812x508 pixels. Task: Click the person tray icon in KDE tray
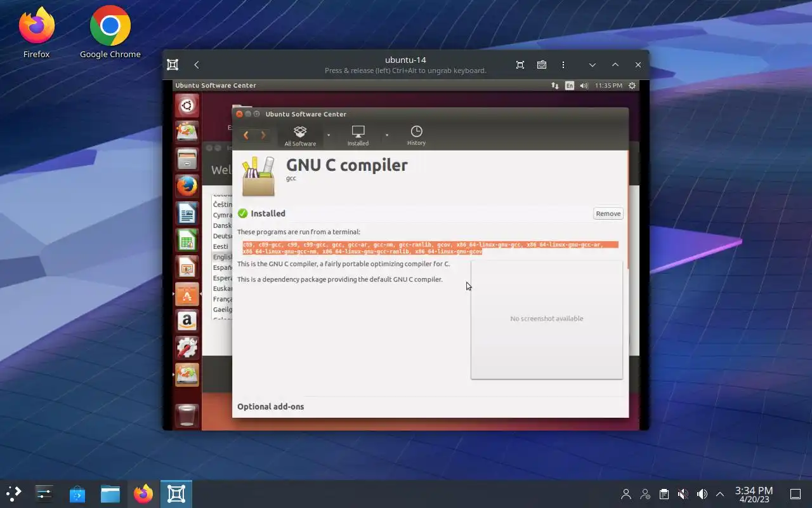pos(626,494)
